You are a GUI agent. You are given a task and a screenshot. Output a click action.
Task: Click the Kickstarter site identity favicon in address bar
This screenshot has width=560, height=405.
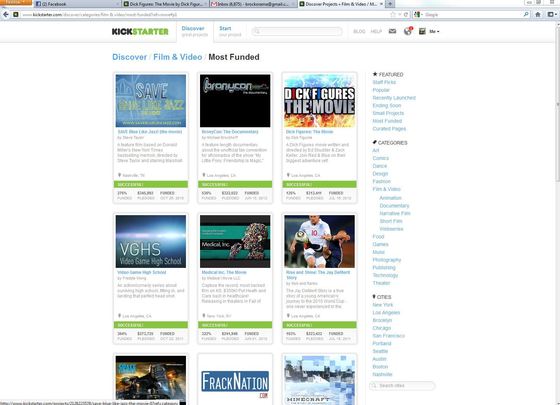coord(16,15)
